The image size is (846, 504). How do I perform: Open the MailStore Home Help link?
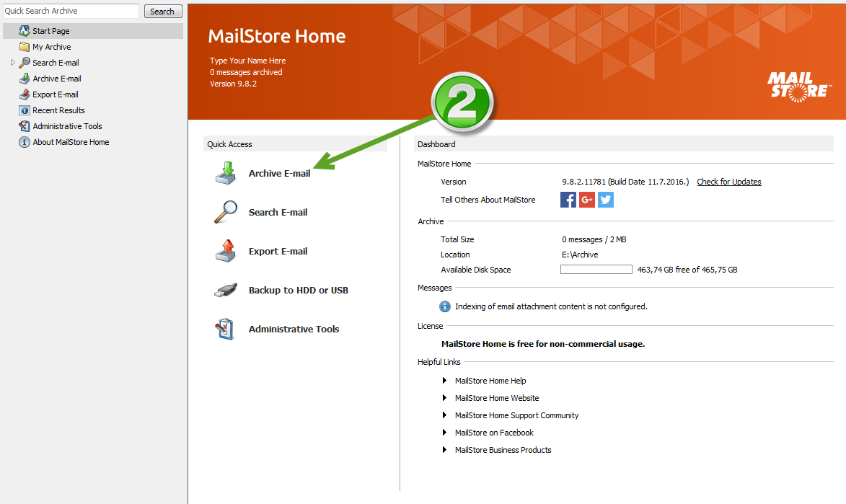pos(490,381)
